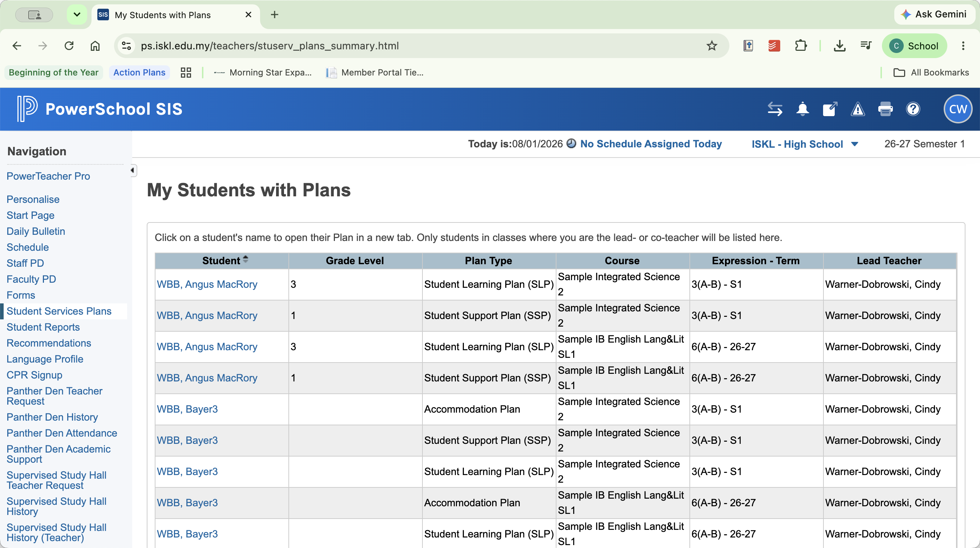Open Panther Den Attendance link
This screenshot has height=548, width=980.
point(62,433)
